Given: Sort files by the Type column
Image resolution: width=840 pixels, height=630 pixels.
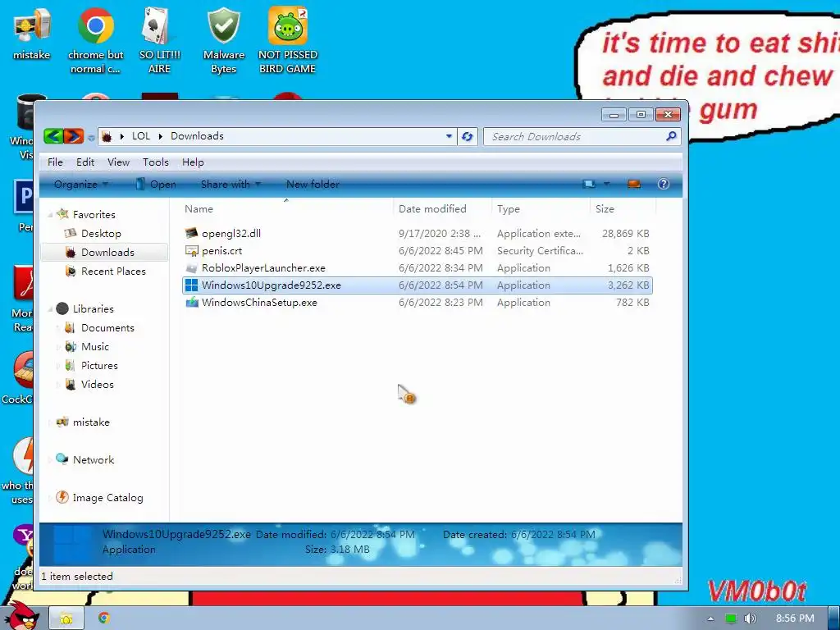Looking at the screenshot, I should click(x=541, y=209).
